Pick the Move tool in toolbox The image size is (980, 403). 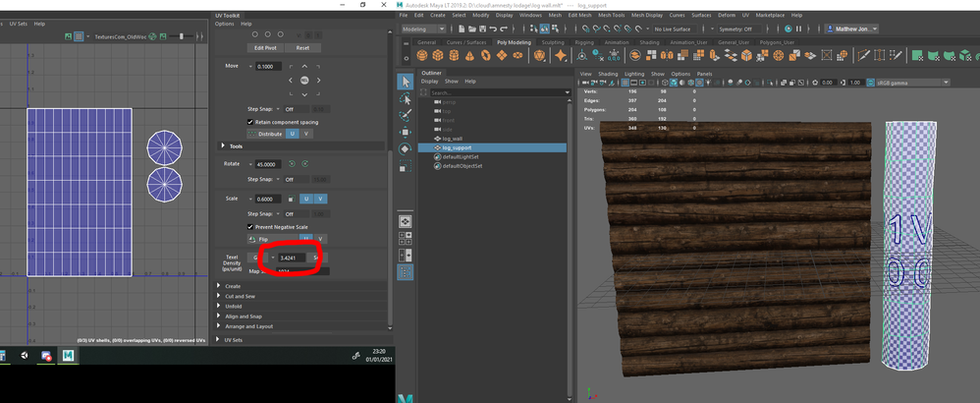[405, 132]
